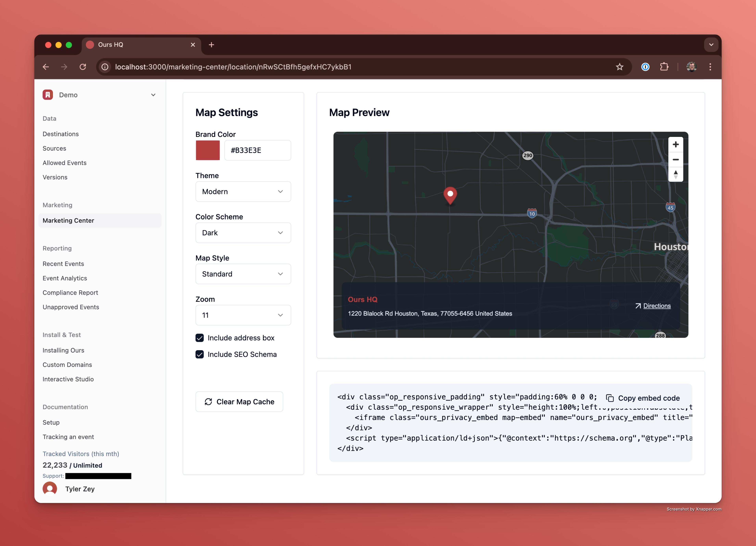Open the 1Password extension icon
Screen dimensions: 756x546
[x=645, y=67]
